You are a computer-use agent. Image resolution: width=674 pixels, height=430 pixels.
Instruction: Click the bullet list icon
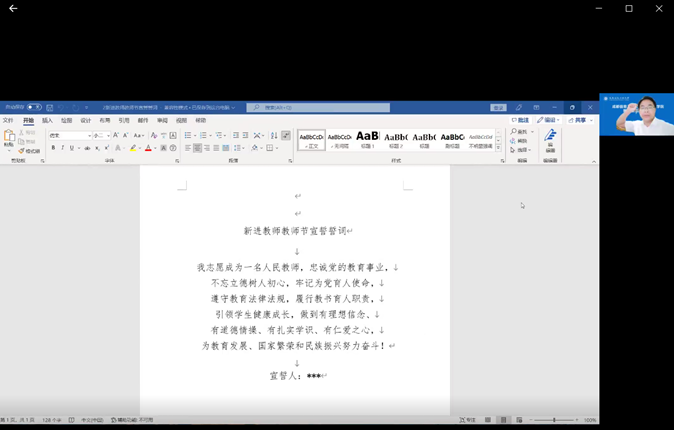coord(188,135)
